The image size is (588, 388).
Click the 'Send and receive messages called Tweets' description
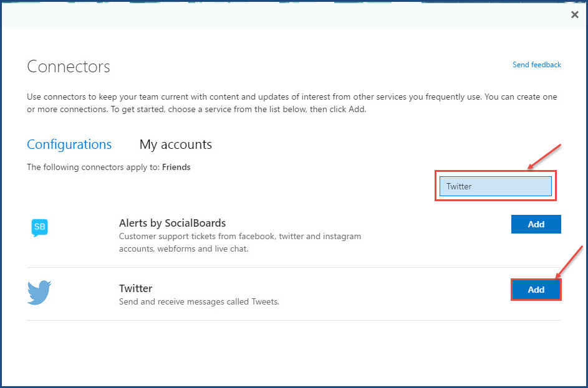(x=199, y=301)
